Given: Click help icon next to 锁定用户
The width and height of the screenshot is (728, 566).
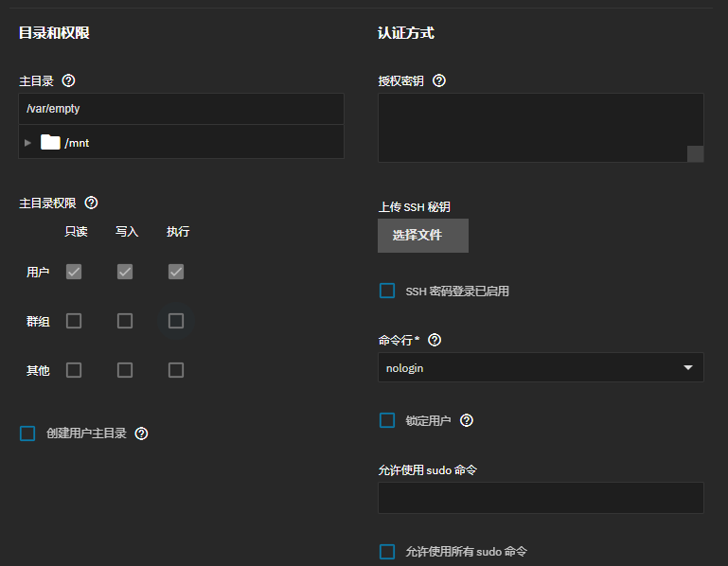Looking at the screenshot, I should tap(467, 420).
